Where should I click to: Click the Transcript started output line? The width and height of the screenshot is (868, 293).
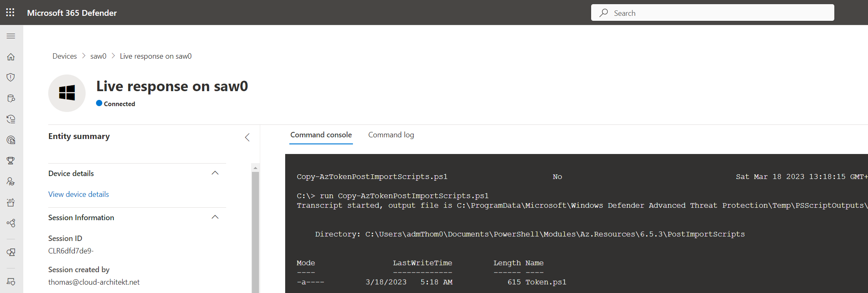pos(582,206)
